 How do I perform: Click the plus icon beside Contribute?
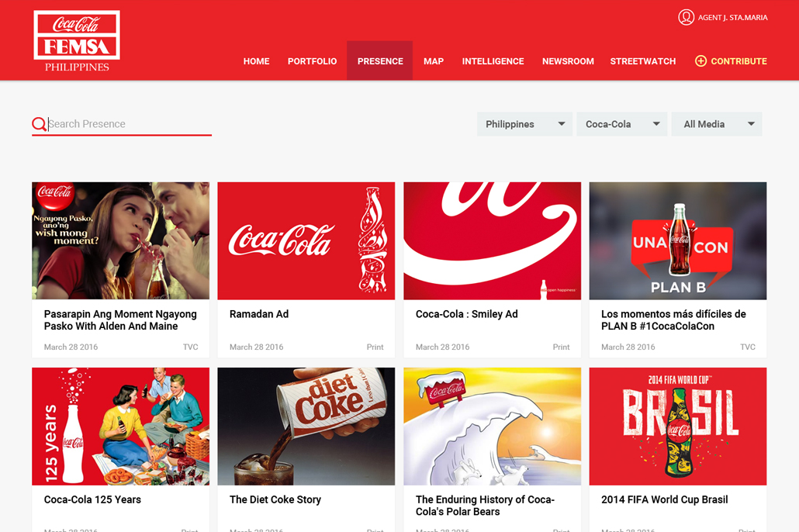(700, 61)
